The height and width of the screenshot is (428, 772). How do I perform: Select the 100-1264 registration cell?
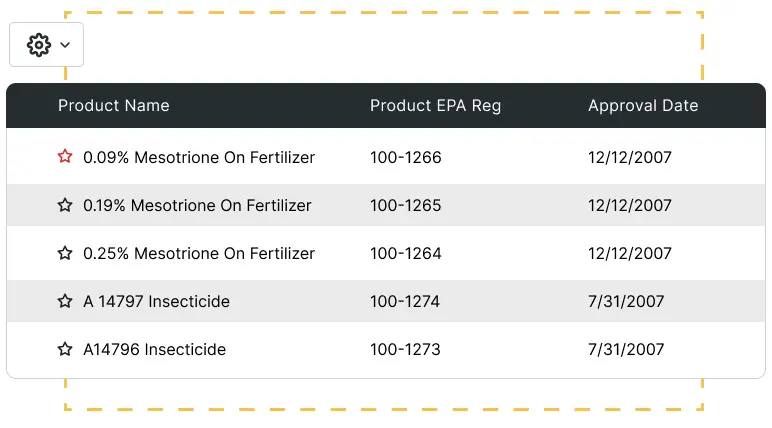[405, 253]
